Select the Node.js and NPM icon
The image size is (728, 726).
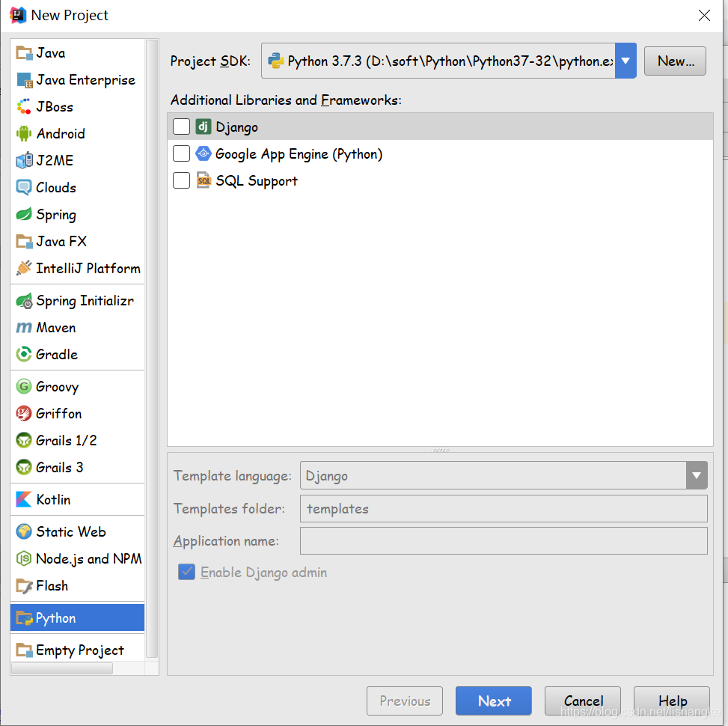click(x=24, y=559)
